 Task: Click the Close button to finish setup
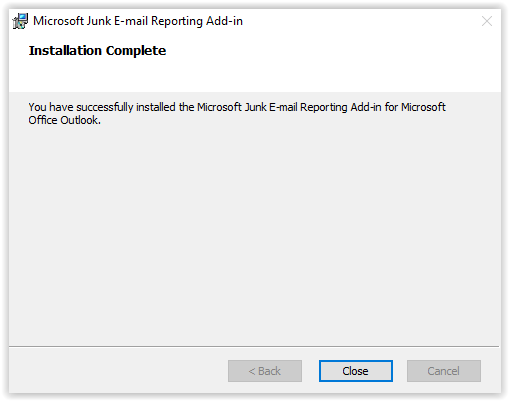coord(356,371)
